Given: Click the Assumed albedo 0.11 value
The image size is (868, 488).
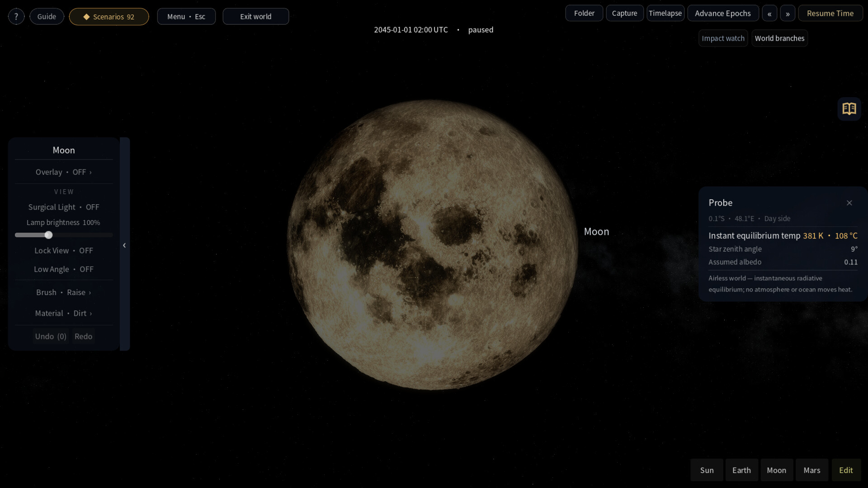Looking at the screenshot, I should coord(850,262).
